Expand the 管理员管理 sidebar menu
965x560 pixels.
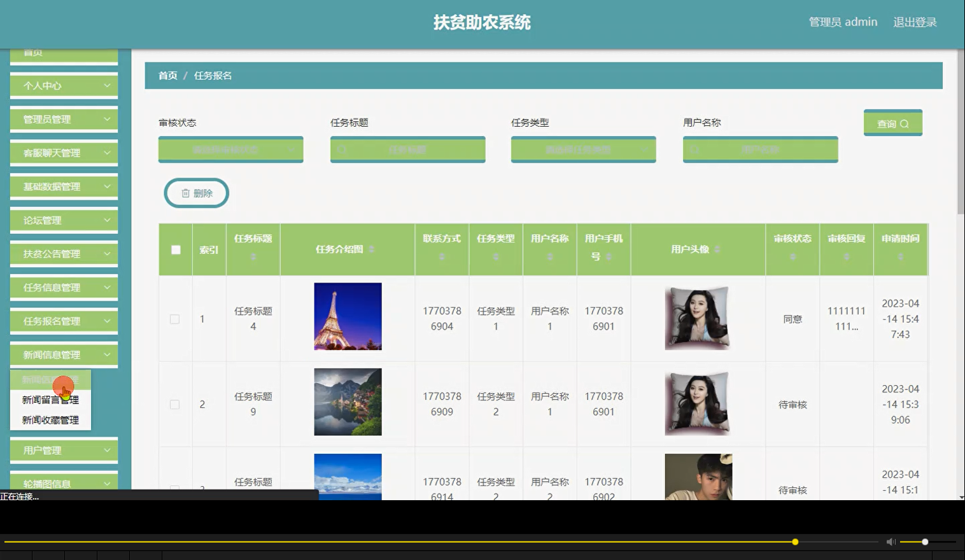[64, 119]
